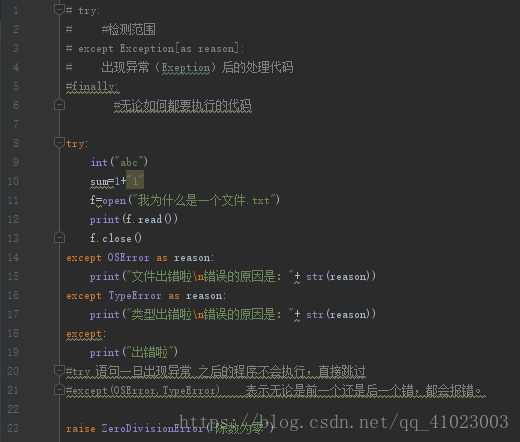Click gutter at line number 14
The width and height of the screenshot is (520, 442).
pyautogui.click(x=13, y=257)
